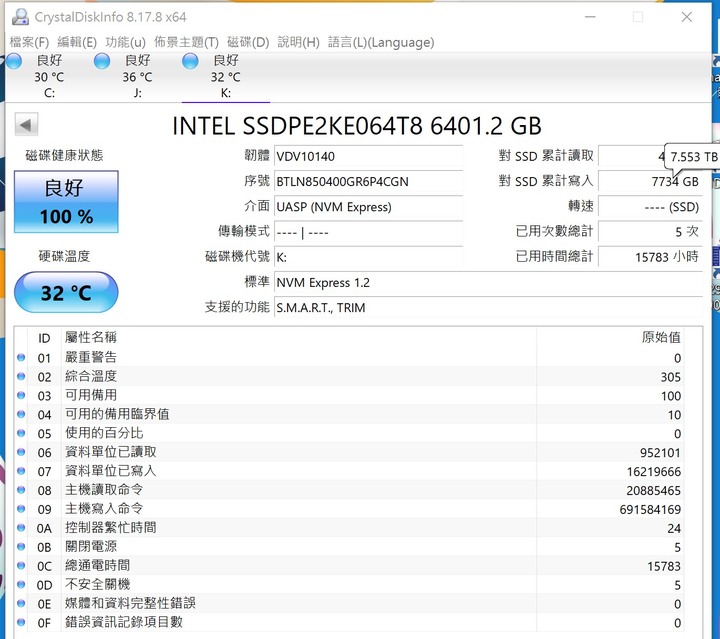The image size is (720, 639).
Task: Click the interface field UASP (NVM Express)
Action: click(368, 207)
